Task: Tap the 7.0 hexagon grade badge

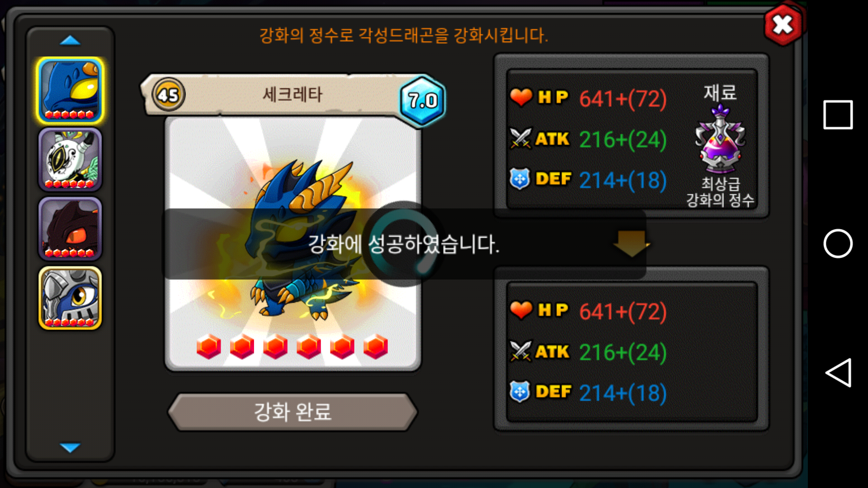Action: coord(422,101)
